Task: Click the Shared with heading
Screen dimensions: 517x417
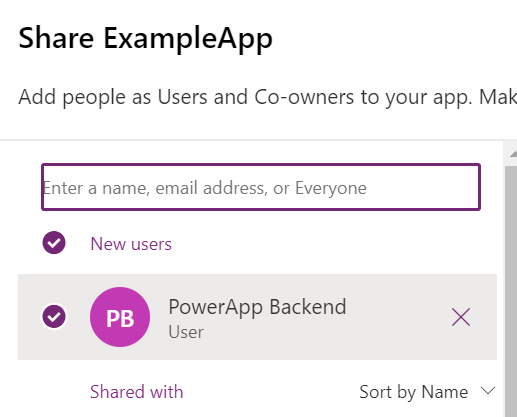Action: coord(137,392)
